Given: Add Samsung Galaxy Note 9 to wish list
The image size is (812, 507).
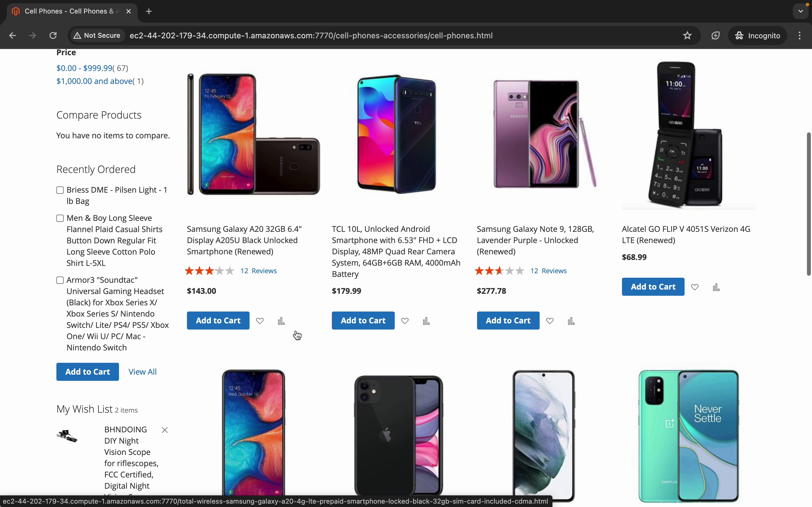Looking at the screenshot, I should (550, 321).
